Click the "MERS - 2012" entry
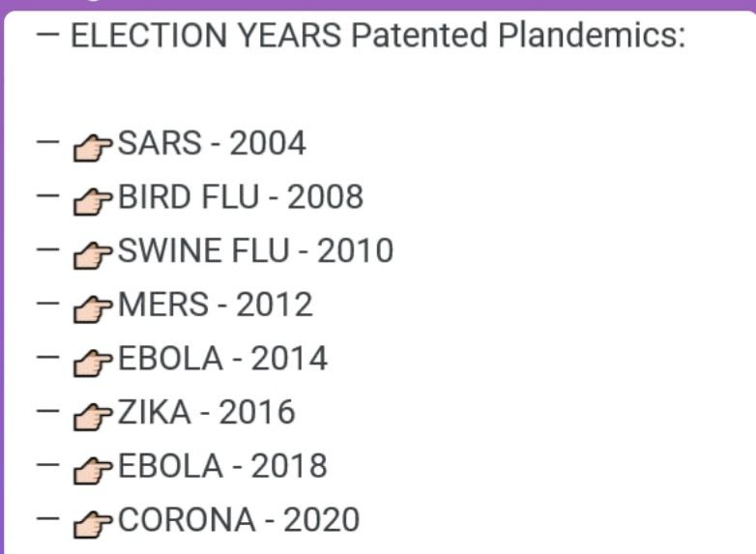756x554 pixels. coord(216,306)
